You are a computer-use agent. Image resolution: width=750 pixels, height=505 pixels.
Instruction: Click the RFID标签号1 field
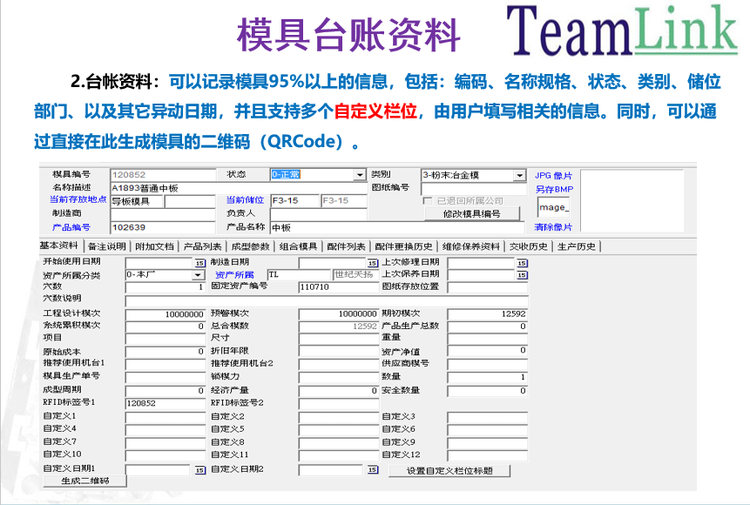[x=165, y=403]
